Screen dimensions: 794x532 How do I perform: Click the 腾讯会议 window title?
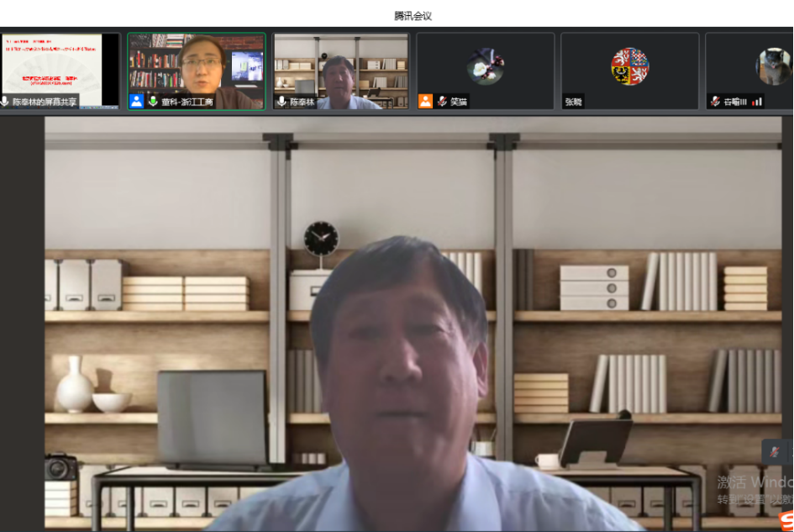click(413, 16)
